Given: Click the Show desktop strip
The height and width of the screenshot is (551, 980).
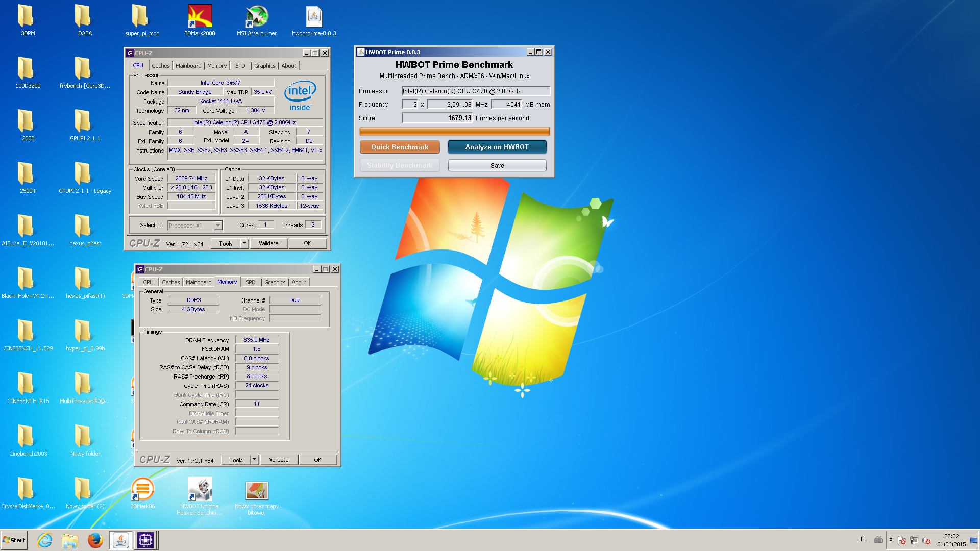Looking at the screenshot, I should [974, 540].
